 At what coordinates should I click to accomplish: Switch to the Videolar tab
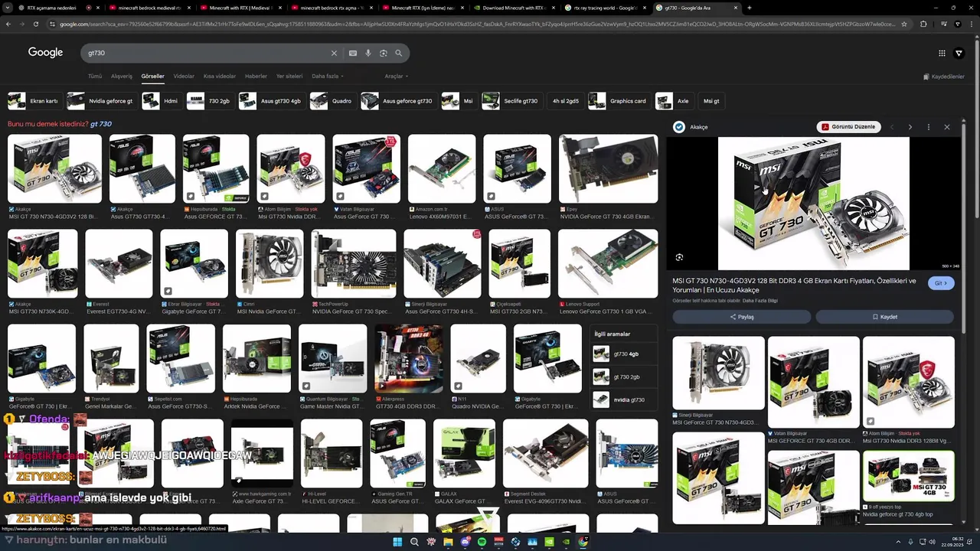pos(184,77)
